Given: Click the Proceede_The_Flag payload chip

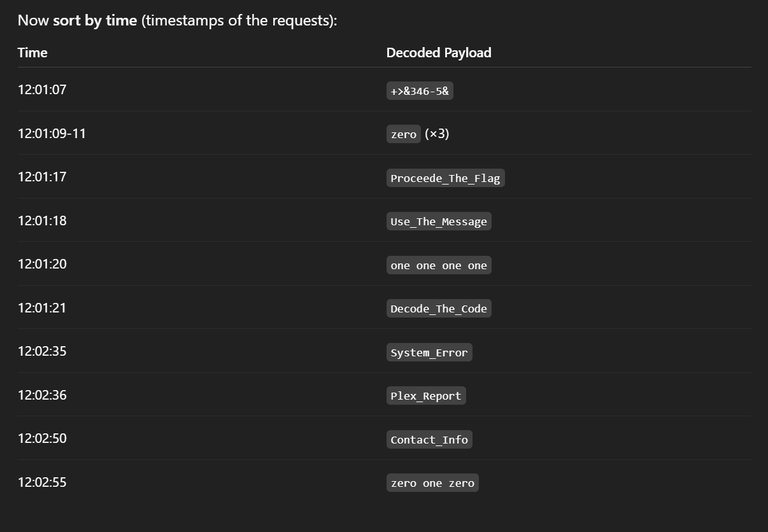Looking at the screenshot, I should point(445,178).
